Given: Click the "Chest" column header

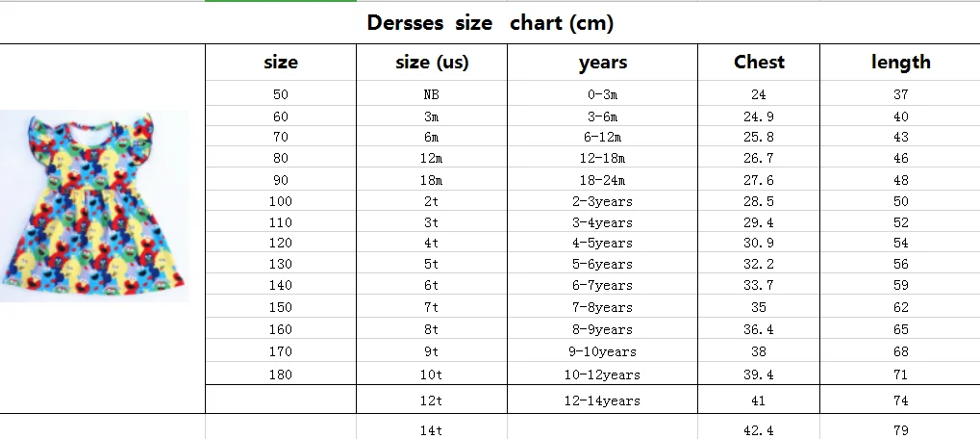Looking at the screenshot, I should 759,63.
